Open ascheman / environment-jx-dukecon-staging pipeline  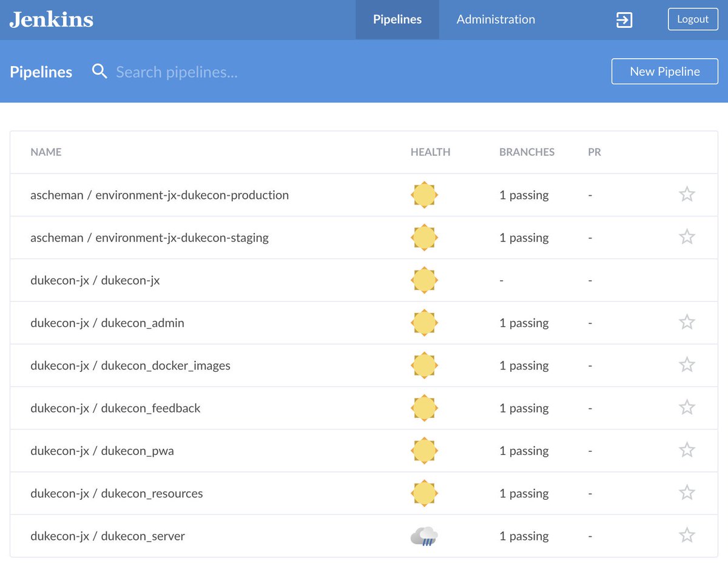(x=149, y=238)
